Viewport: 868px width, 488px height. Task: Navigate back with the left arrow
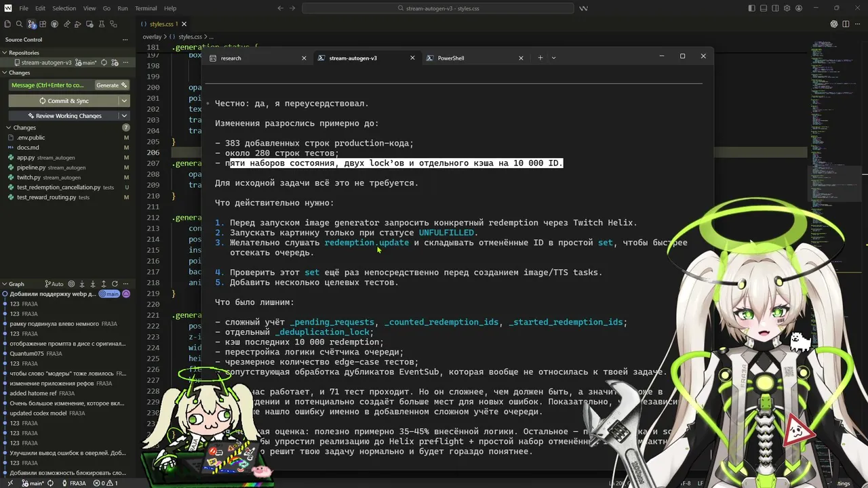(x=281, y=8)
